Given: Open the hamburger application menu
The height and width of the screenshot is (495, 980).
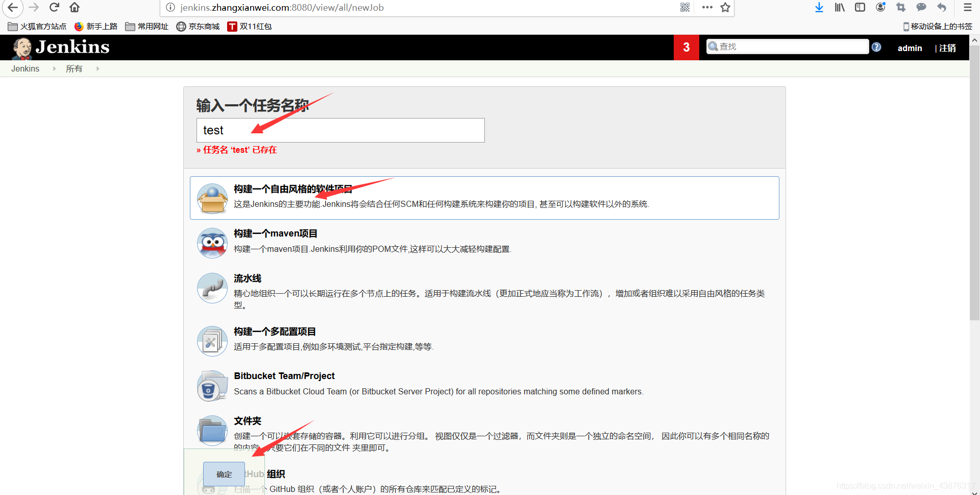Looking at the screenshot, I should (x=967, y=7).
